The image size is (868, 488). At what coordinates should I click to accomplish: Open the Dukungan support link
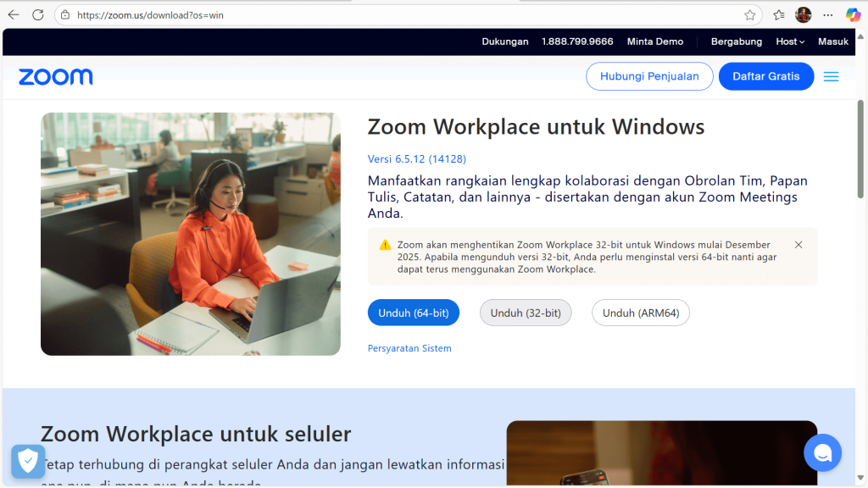coord(505,42)
